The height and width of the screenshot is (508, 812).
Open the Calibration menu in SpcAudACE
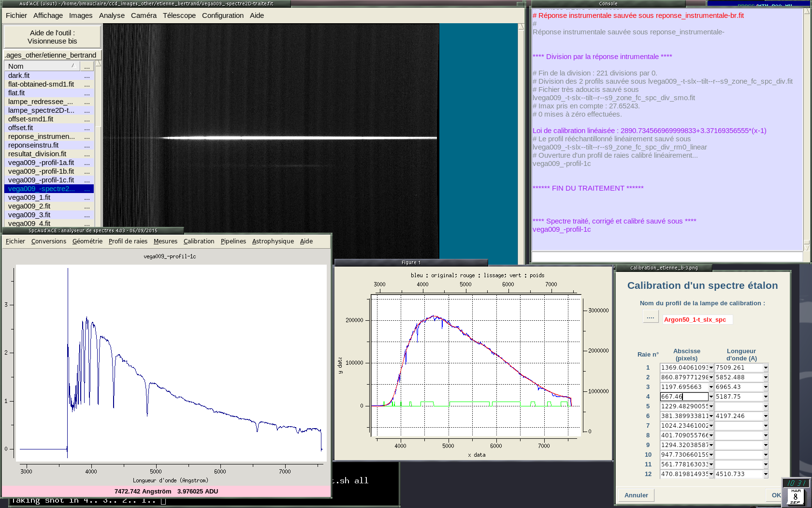(199, 241)
